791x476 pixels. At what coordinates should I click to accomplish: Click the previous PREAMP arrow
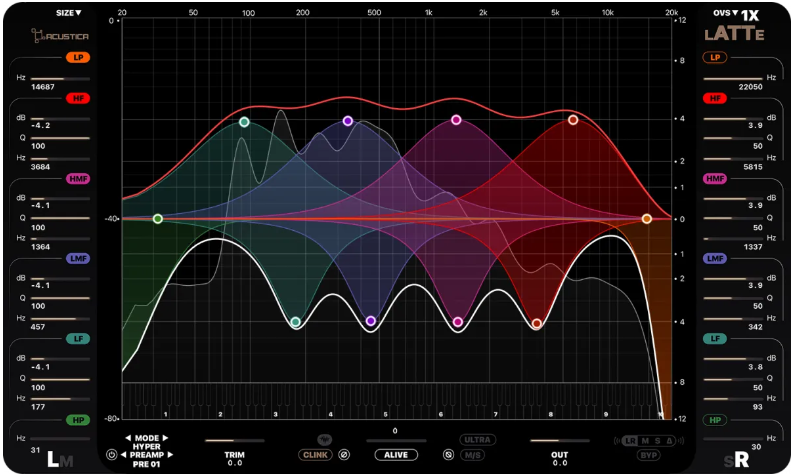click(x=123, y=454)
